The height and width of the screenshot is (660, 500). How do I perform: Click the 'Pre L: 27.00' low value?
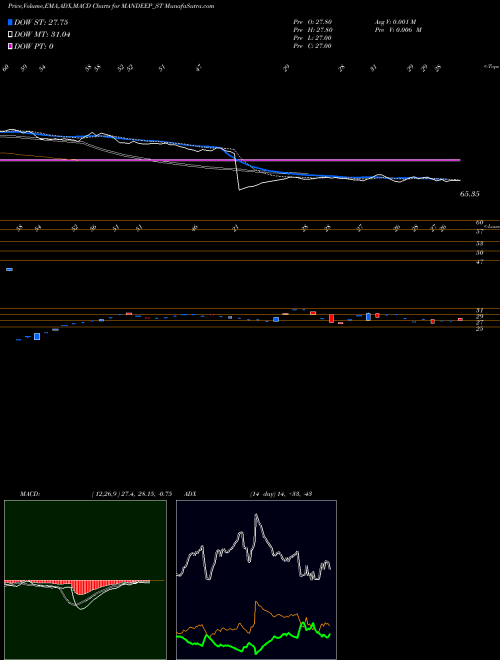[313, 37]
